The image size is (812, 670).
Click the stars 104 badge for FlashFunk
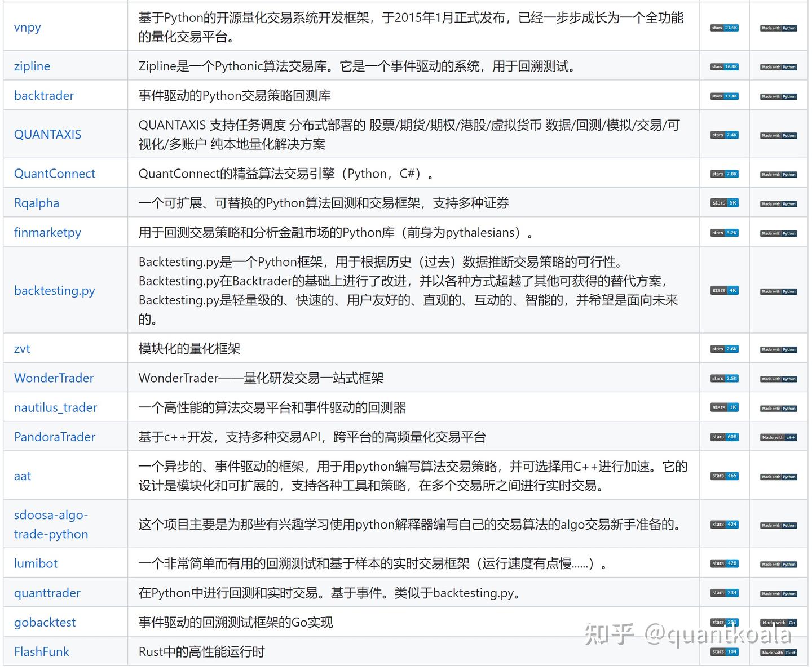click(x=724, y=651)
